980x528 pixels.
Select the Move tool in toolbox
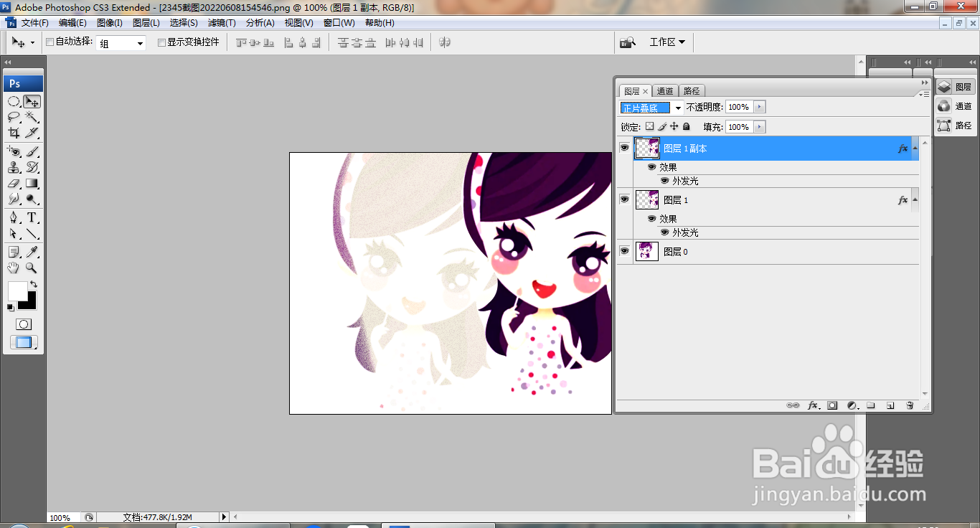(32, 102)
